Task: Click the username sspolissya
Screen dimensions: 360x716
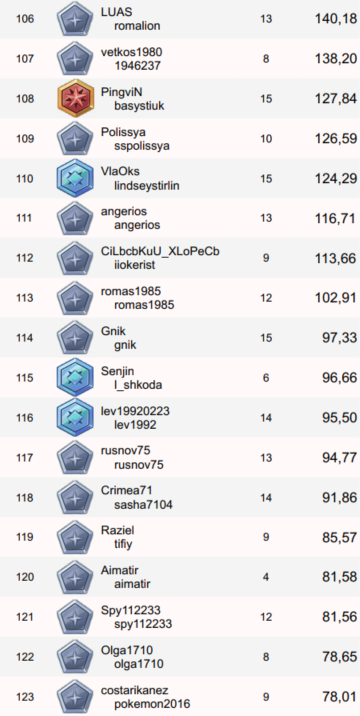Action: point(142,146)
